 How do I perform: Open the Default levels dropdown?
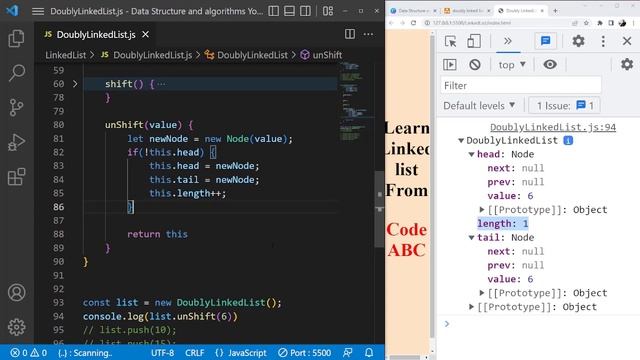[x=479, y=106]
